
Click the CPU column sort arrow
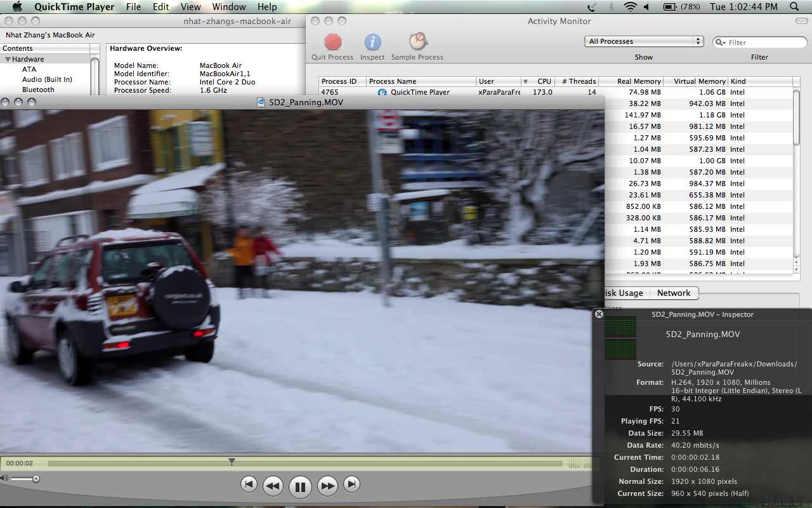tap(525, 81)
